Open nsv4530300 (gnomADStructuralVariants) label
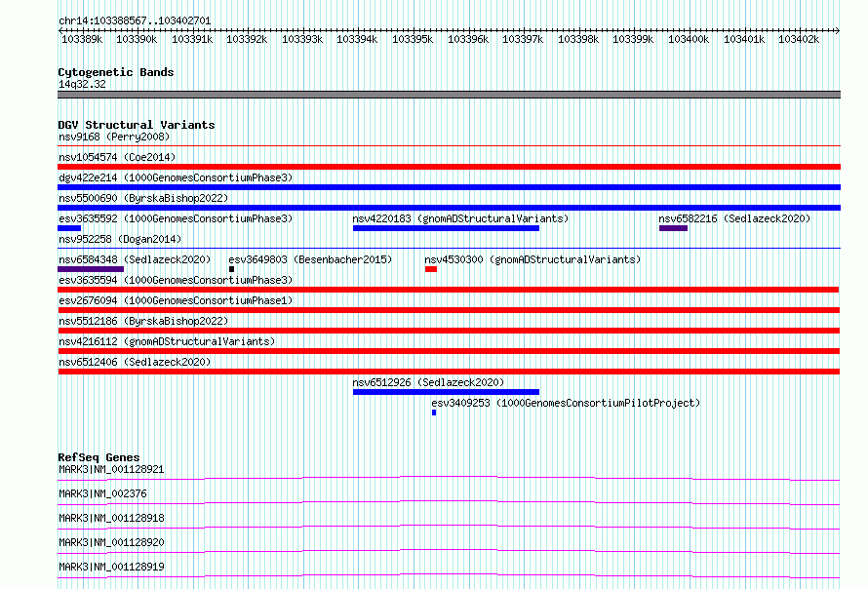Screen dimensions: 868x589 tap(533, 259)
